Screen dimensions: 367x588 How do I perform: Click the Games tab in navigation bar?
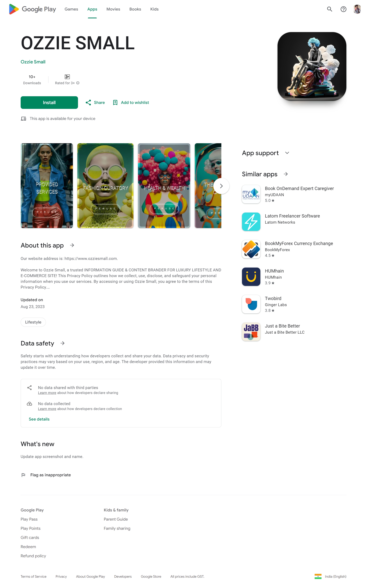71,9
